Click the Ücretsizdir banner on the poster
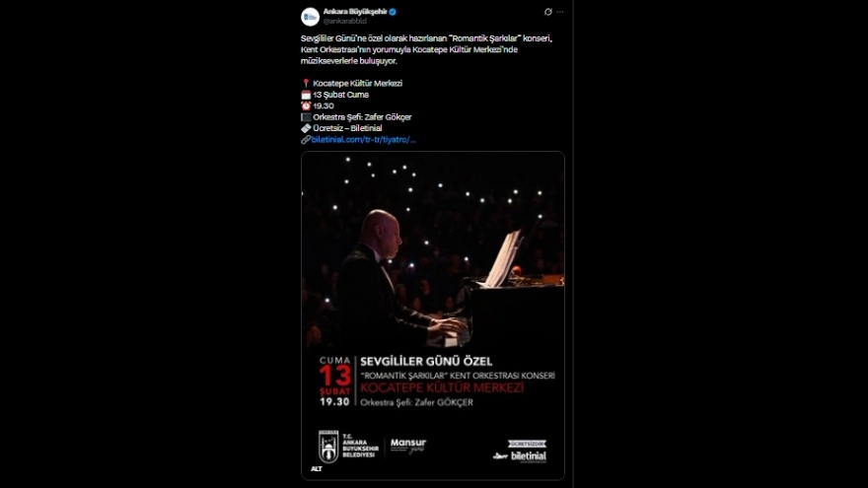 coord(527,444)
